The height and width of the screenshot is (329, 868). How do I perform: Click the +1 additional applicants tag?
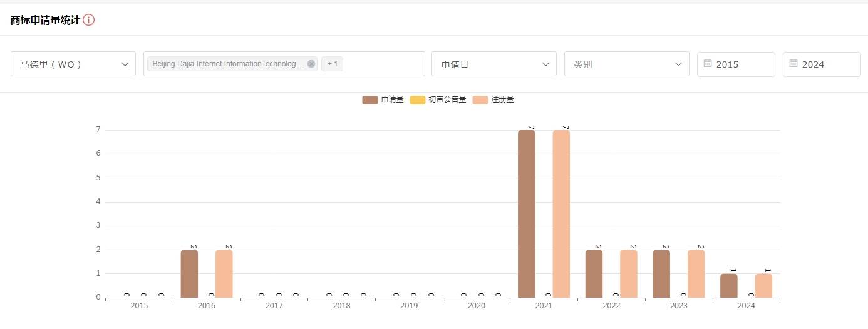tap(332, 64)
